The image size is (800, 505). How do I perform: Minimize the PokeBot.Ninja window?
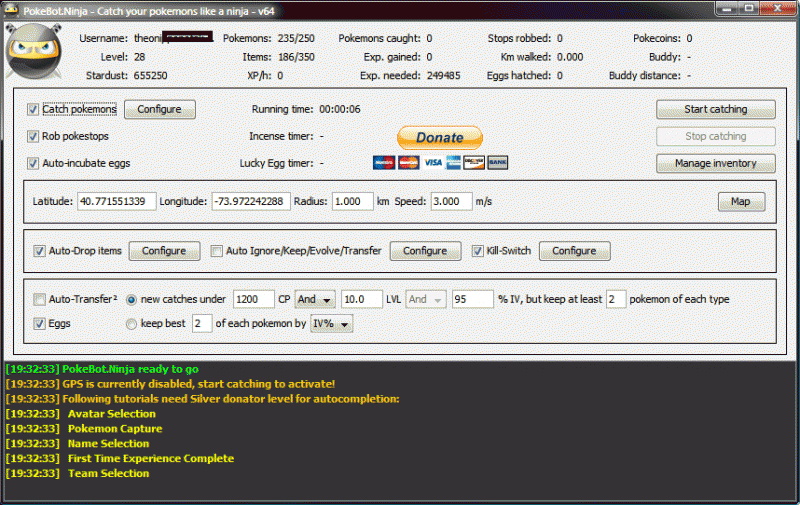[729, 8]
